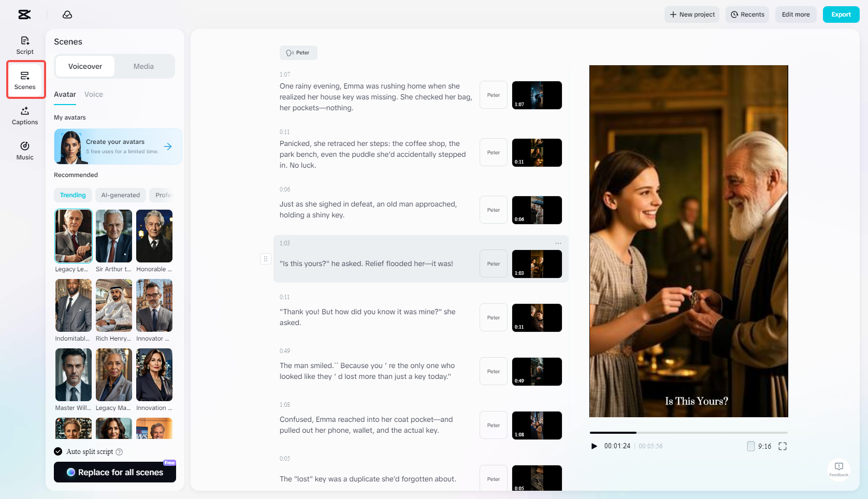
Task: Select the Rich Henry avatar thumbnail
Action: (113, 305)
